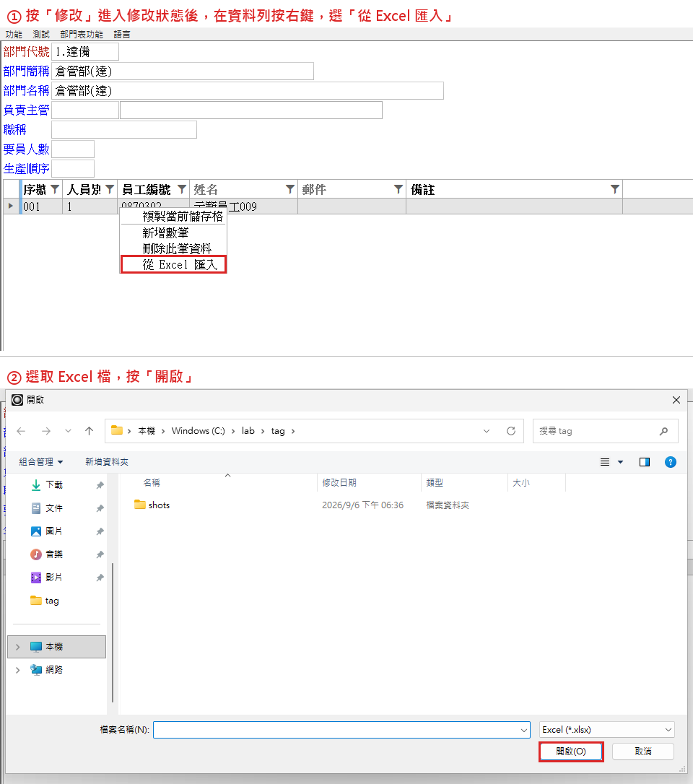693x784 pixels.
Task: Open view options dropdown arrow
Action: pyautogui.click(x=621, y=462)
